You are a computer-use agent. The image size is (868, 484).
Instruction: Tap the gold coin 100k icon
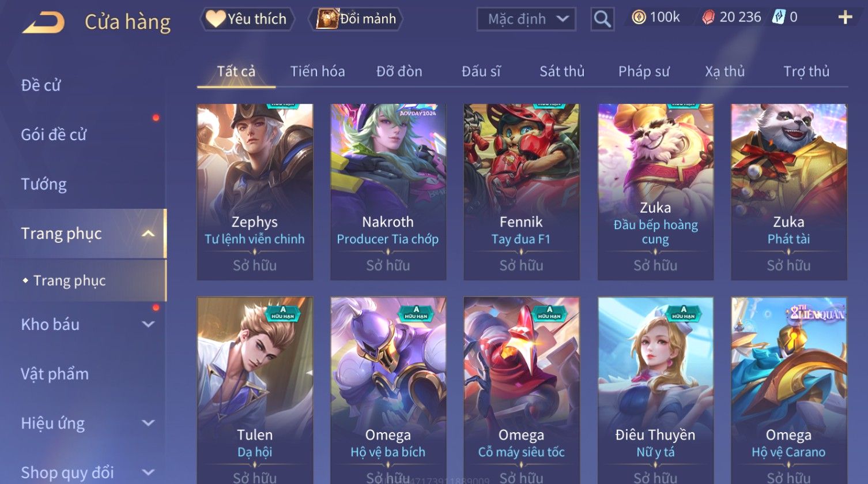coord(639,18)
